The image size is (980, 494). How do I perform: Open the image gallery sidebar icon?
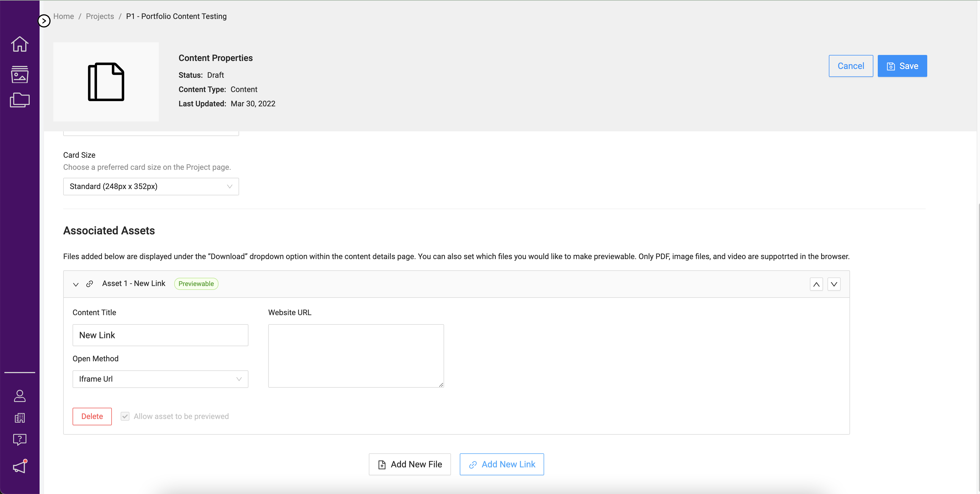click(20, 74)
